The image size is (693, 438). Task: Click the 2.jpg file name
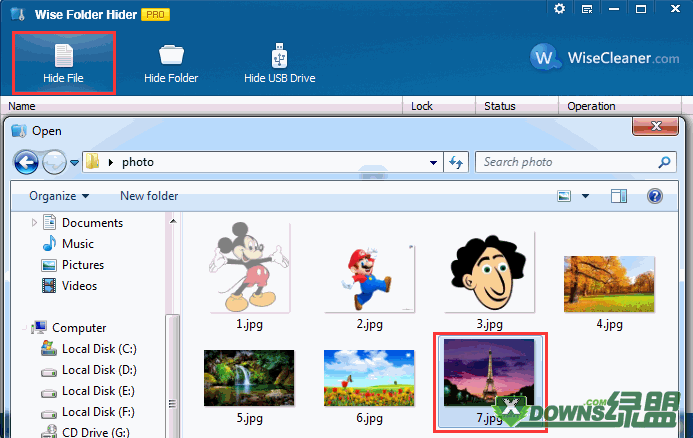(369, 324)
